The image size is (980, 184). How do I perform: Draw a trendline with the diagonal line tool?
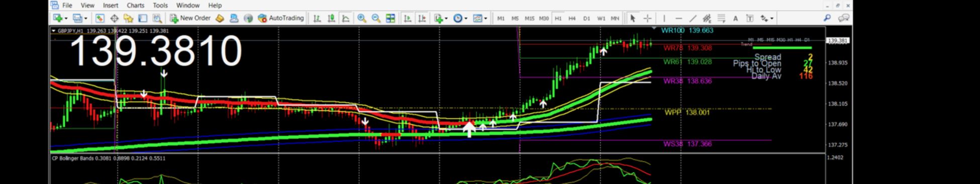pos(693,18)
